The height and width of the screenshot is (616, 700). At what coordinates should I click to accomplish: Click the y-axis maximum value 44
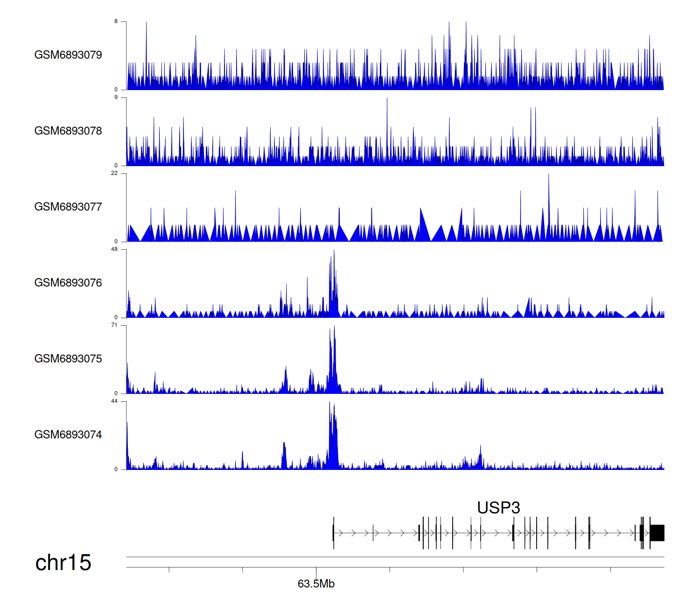click(114, 401)
